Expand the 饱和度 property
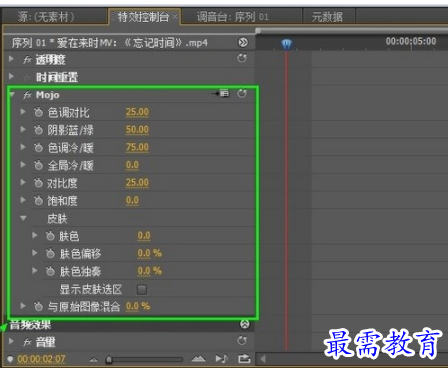 tap(23, 200)
